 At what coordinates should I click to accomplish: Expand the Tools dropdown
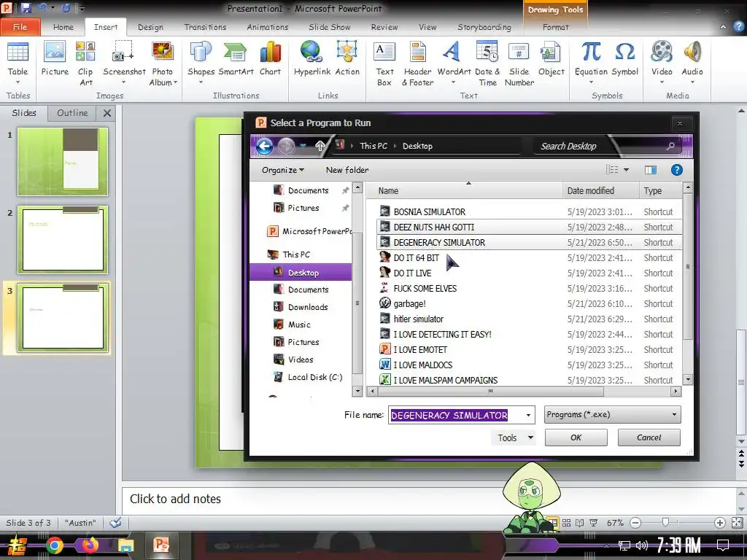click(531, 437)
